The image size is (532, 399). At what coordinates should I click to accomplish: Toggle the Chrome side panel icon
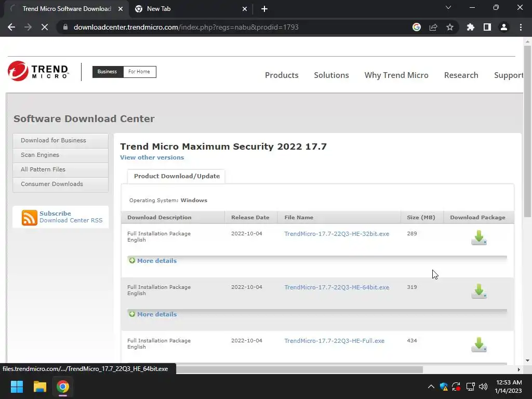pos(487,27)
